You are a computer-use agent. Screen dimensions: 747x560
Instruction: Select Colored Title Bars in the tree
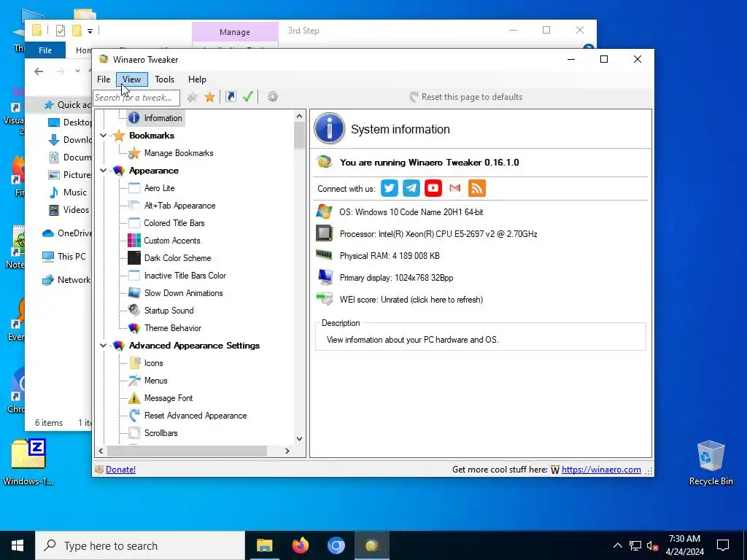pyautogui.click(x=174, y=223)
